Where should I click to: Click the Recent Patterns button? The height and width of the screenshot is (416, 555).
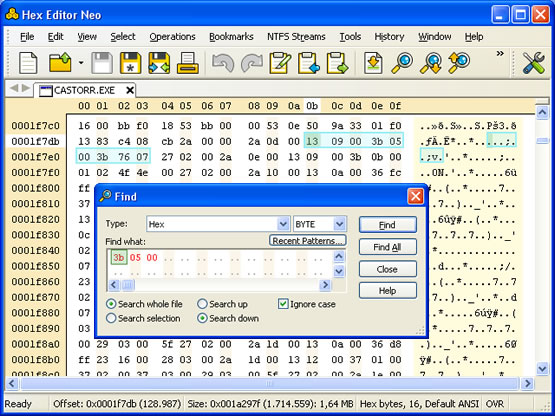(308, 241)
